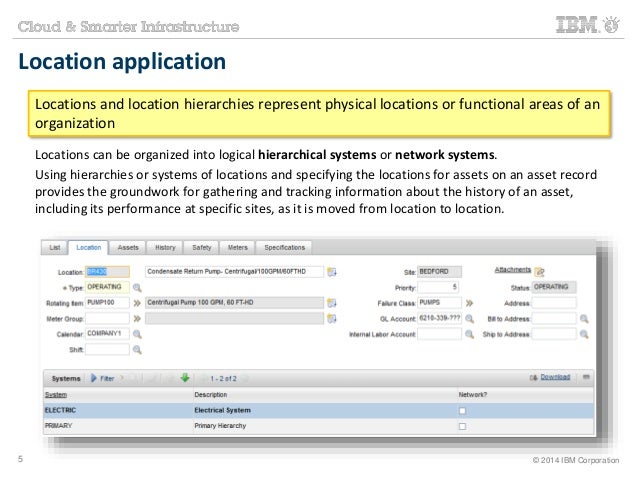Screen dimensions: 638x479
Task: Click the lookup magnifier beside Type field
Action: click(x=138, y=286)
